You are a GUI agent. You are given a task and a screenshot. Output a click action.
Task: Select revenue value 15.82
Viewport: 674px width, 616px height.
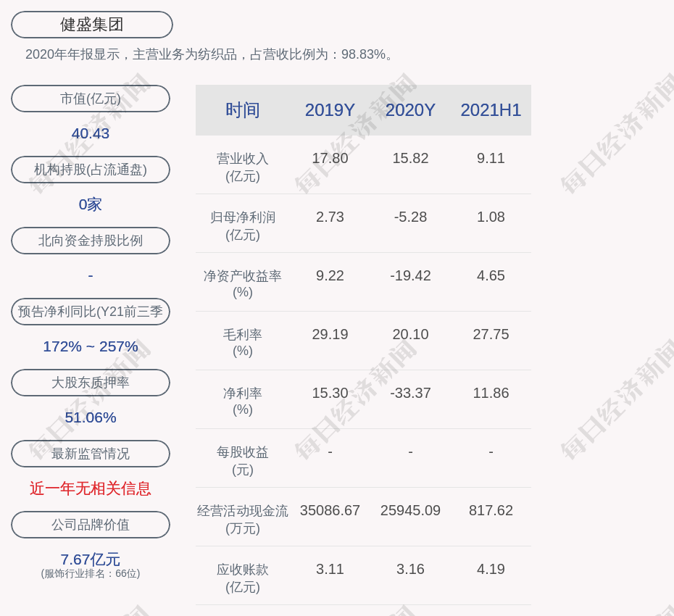tap(410, 158)
